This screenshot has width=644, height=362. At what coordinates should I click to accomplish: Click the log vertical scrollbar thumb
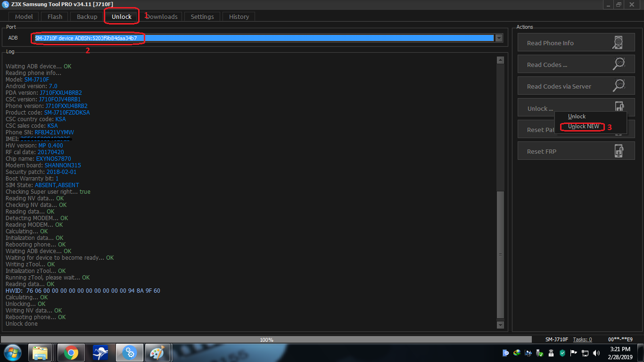500,255
